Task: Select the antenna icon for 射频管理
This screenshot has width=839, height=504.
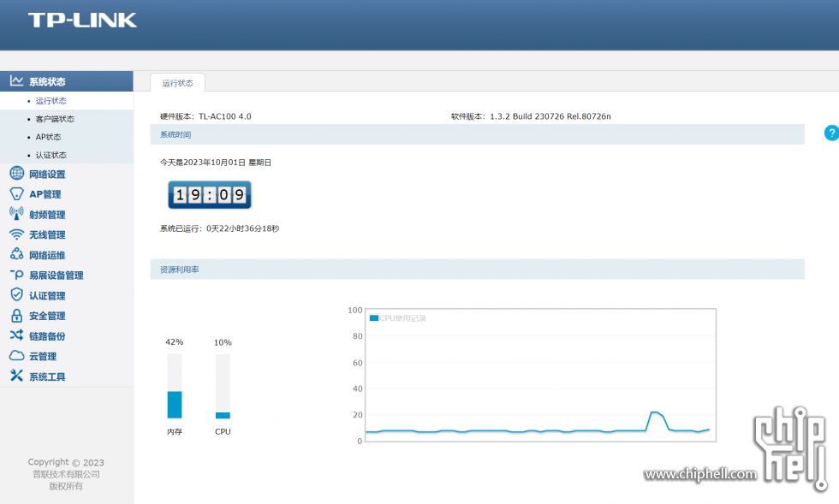Action: [16, 214]
